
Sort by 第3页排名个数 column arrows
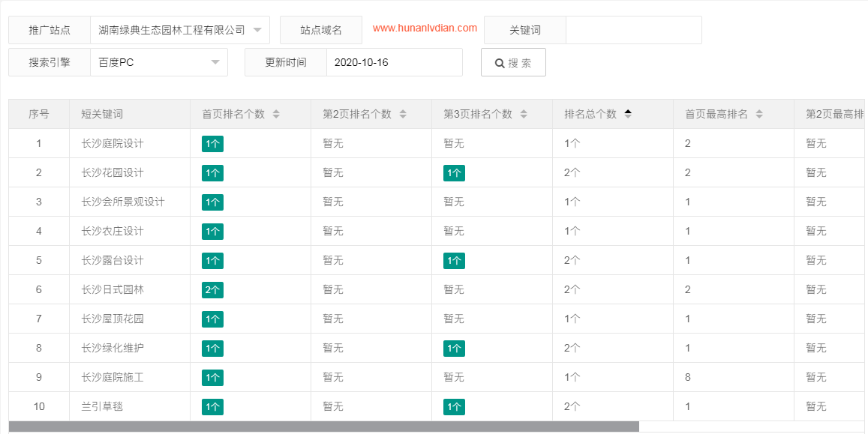coord(524,115)
